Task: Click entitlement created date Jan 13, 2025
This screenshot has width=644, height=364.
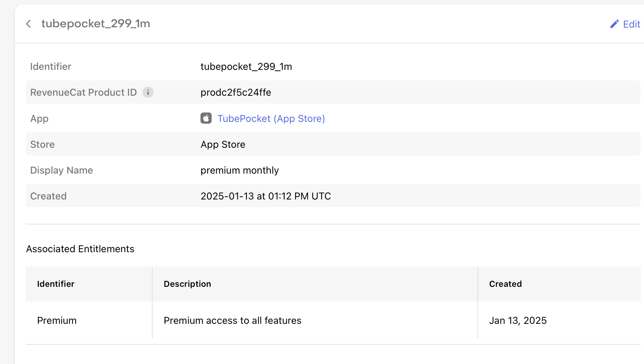Action: 518,320
